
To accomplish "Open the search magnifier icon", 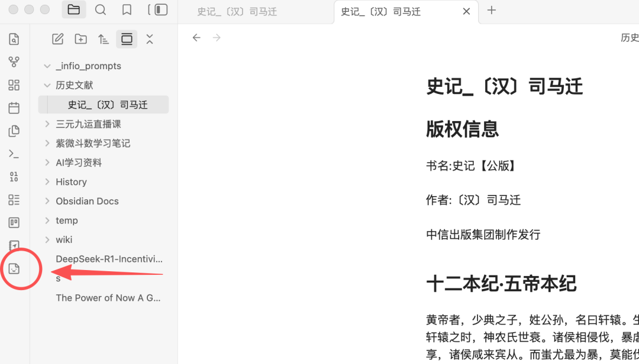I will pyautogui.click(x=100, y=10).
